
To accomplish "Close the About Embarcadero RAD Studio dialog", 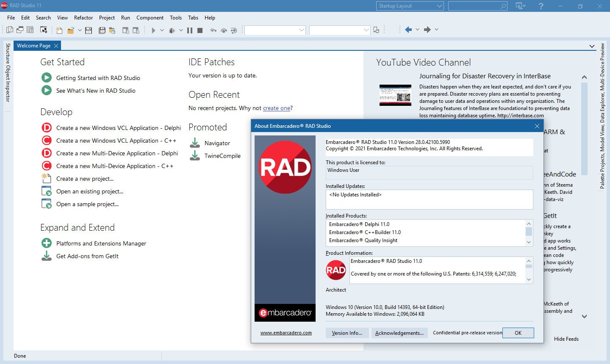I will coord(537,126).
